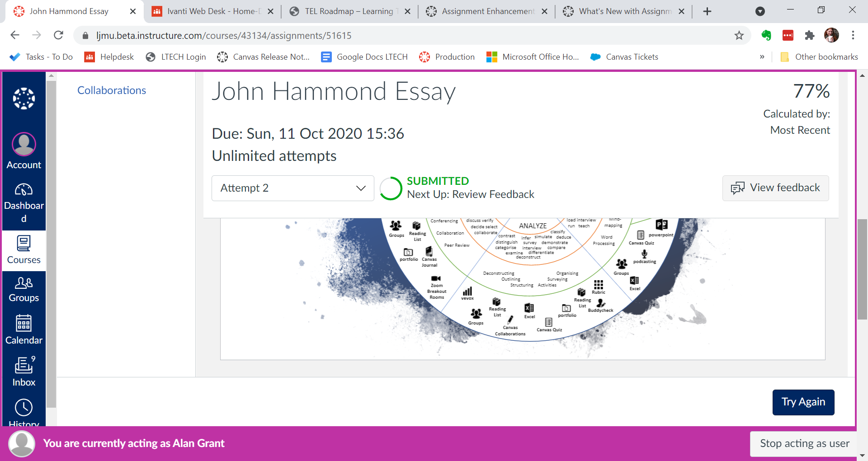This screenshot has height=461, width=868.
Task: Open the Google Docs LTECH bookmark
Action: tap(364, 57)
